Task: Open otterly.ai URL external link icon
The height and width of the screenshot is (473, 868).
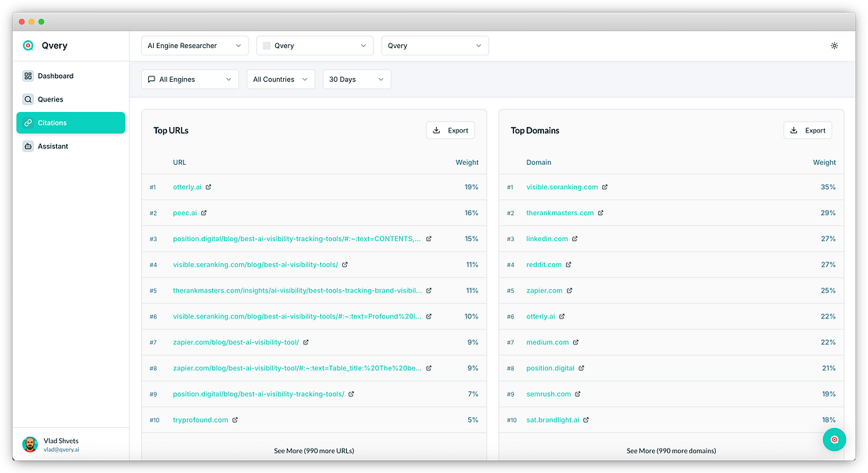Action: pos(209,187)
